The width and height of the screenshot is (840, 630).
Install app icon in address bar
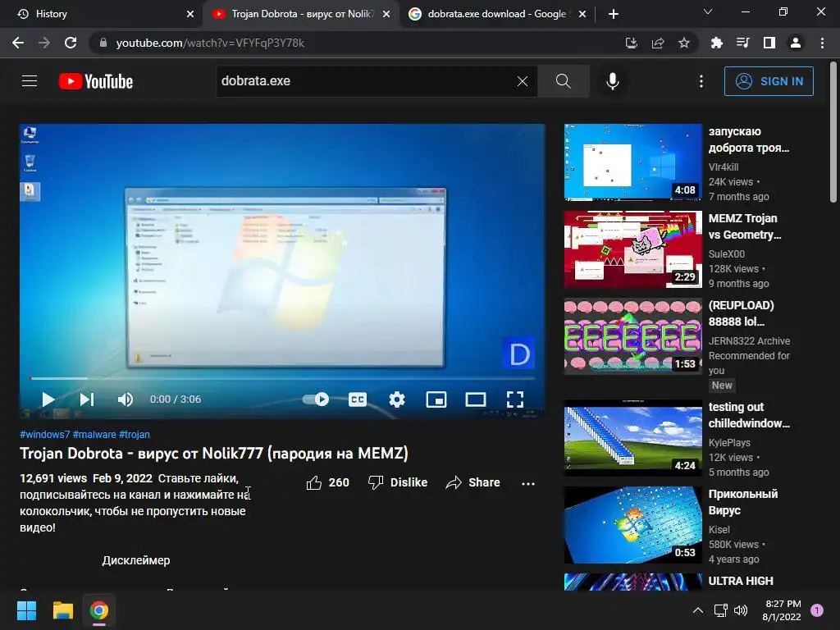pos(632,43)
